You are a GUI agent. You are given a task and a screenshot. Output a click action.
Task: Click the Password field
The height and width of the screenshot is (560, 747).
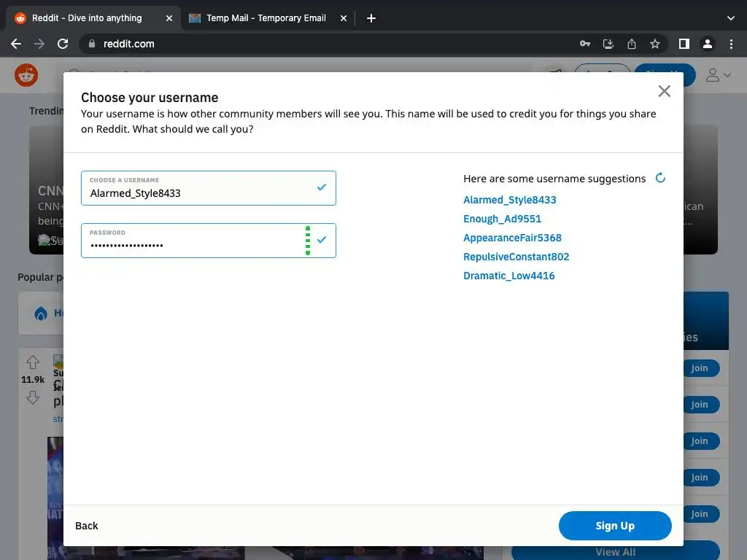[x=209, y=241]
